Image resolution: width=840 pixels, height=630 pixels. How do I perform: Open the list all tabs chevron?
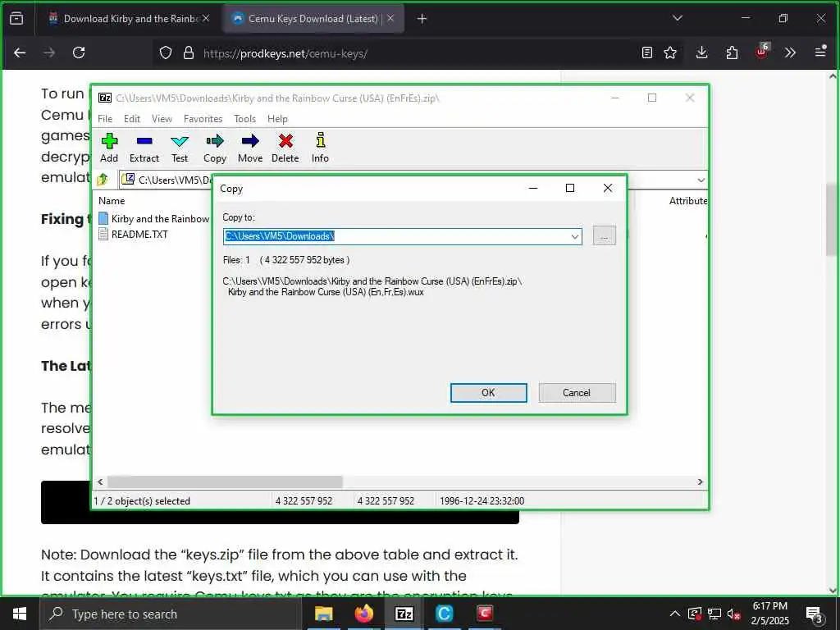tap(678, 18)
